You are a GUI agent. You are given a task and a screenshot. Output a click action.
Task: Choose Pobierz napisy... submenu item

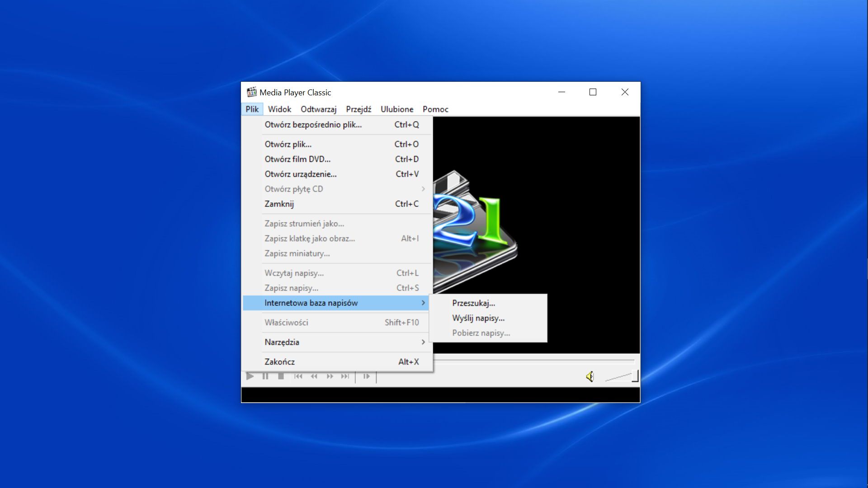point(488,333)
